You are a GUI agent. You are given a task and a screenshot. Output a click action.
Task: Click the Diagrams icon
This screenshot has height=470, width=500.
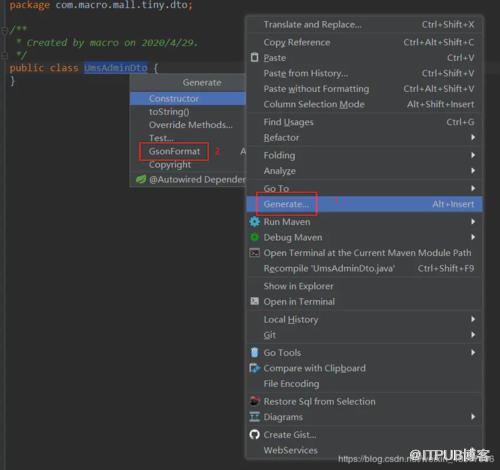(254, 417)
